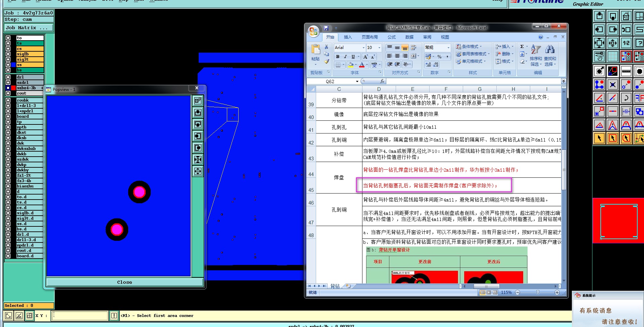This screenshot has height=327, width=644.
Task: Select the rectangle area select arrow tool
Action: coord(613,138)
